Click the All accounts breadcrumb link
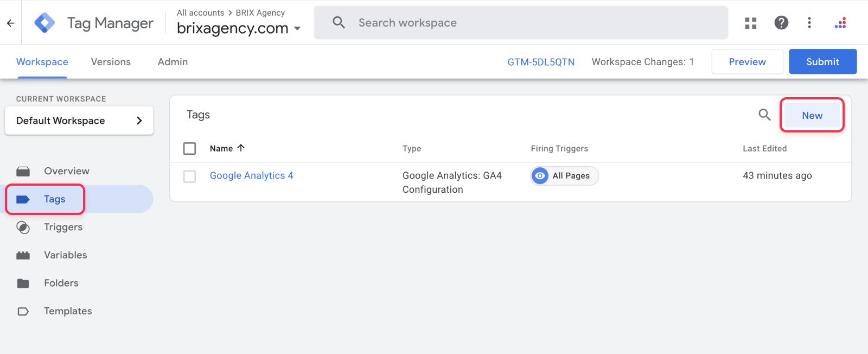Viewport: 868px width, 354px height. (x=200, y=12)
